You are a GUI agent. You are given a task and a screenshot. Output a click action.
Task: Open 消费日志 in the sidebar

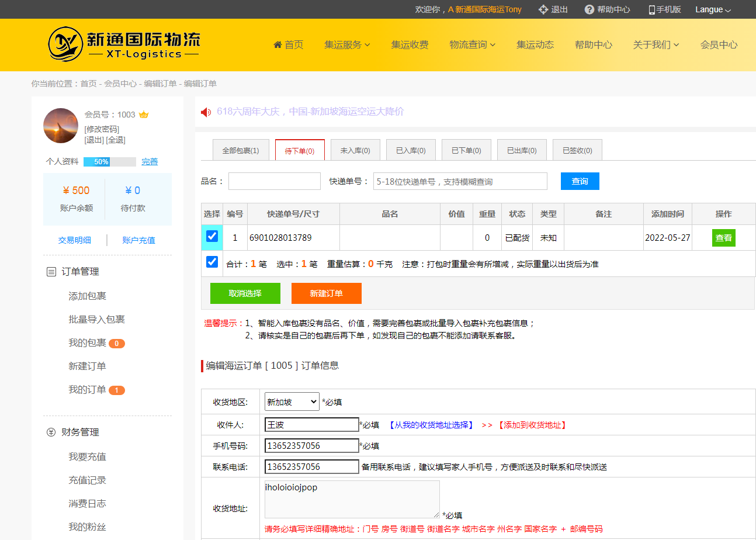88,504
